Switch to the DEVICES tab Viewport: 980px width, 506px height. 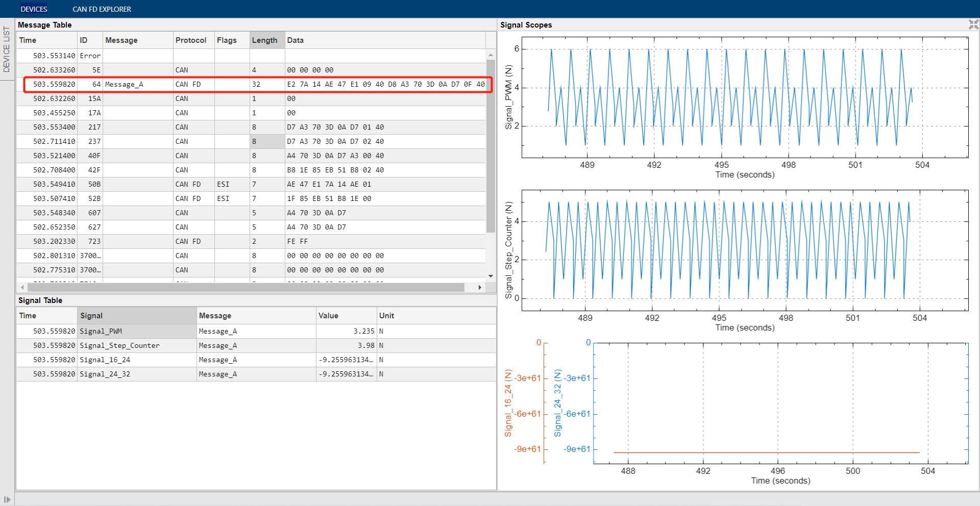[x=34, y=9]
